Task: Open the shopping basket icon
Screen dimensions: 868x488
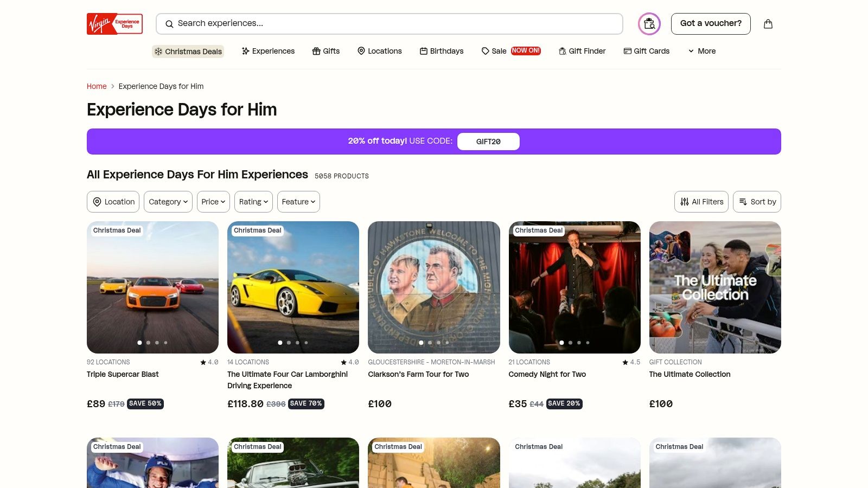Action: click(x=768, y=23)
